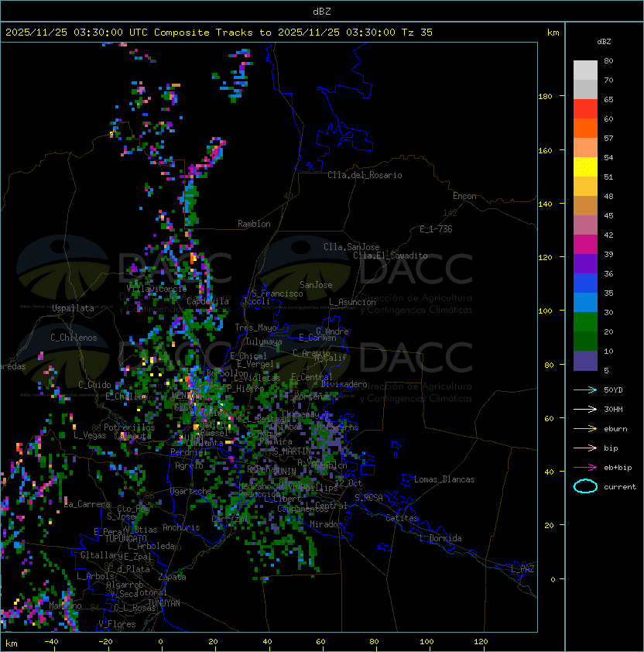Screen dimensions: 644x652
Task: Pick the magenta 42 dBZ swatch
Action: (585, 245)
